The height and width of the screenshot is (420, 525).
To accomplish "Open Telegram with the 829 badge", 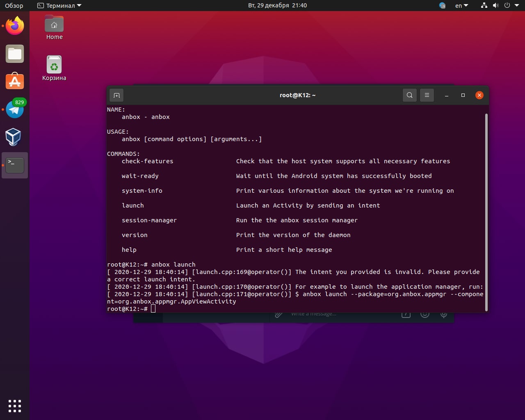I will 15,109.
